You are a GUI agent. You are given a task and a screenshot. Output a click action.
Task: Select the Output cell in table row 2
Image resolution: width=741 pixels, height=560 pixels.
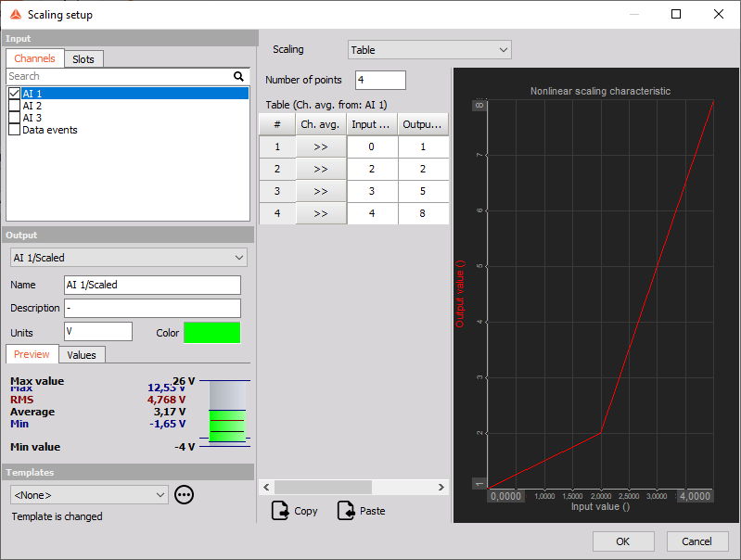pyautogui.click(x=424, y=169)
